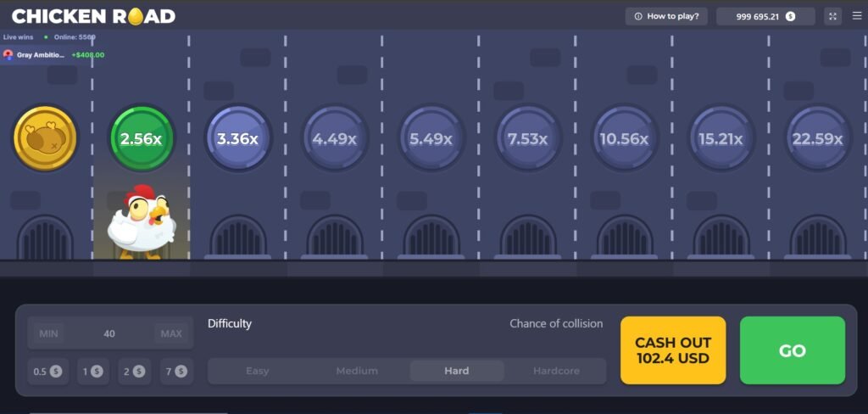Toggle fullscreen mode icon
This screenshot has width=868, height=414.
[832, 16]
